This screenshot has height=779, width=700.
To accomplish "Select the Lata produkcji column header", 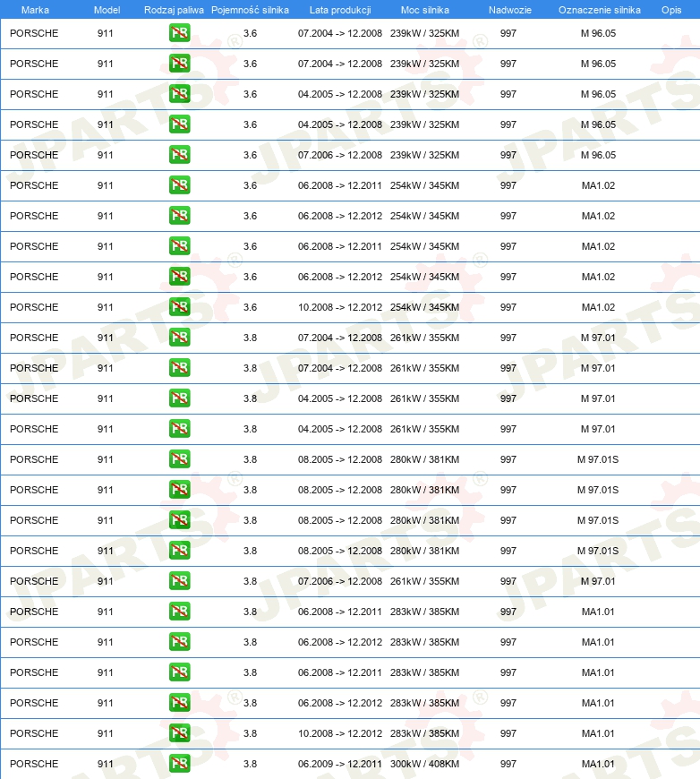I will (340, 10).
